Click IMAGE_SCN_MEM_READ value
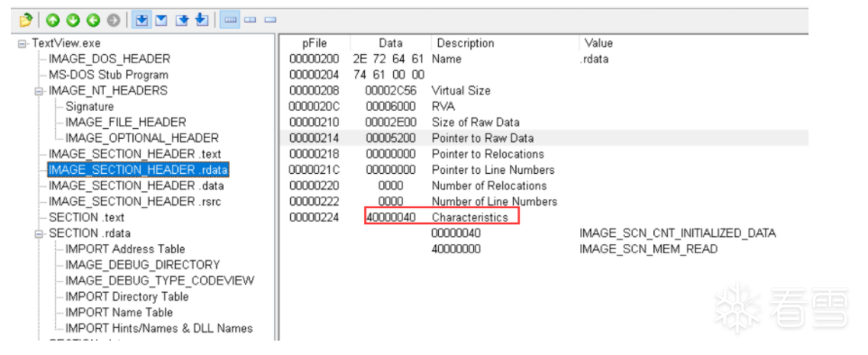The image size is (868, 355). click(648, 250)
